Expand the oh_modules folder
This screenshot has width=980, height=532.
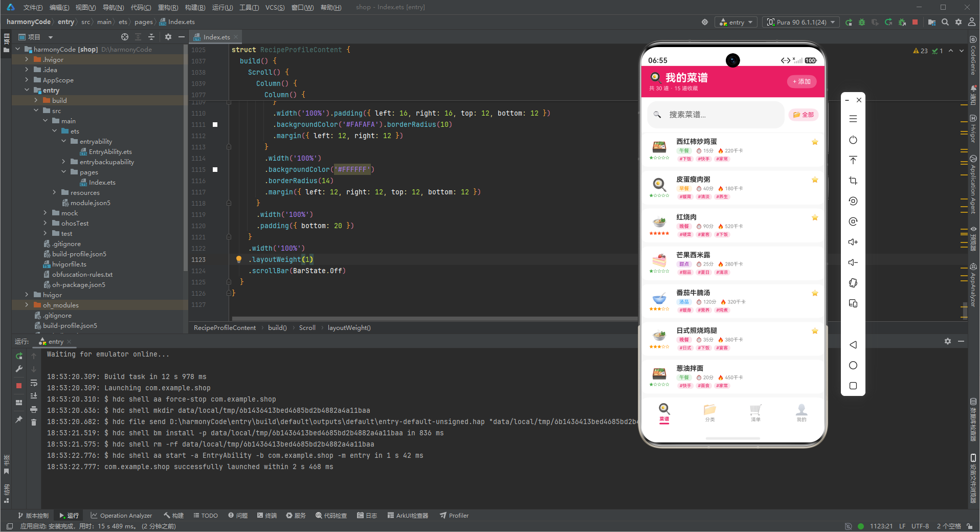pyautogui.click(x=27, y=305)
